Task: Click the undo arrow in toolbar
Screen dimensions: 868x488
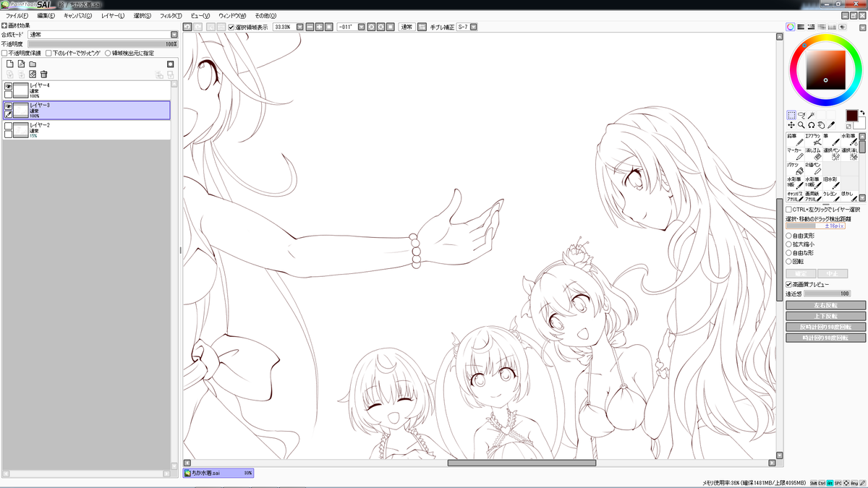Action: [187, 27]
